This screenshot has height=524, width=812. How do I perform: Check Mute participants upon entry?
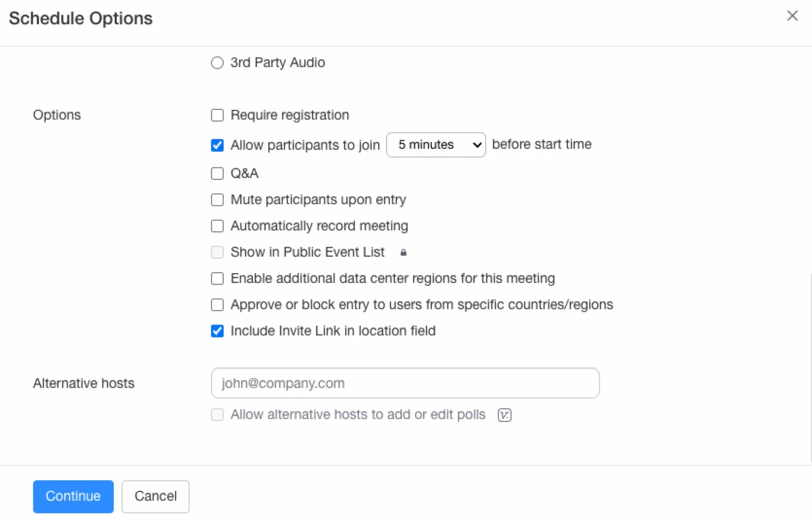[217, 200]
